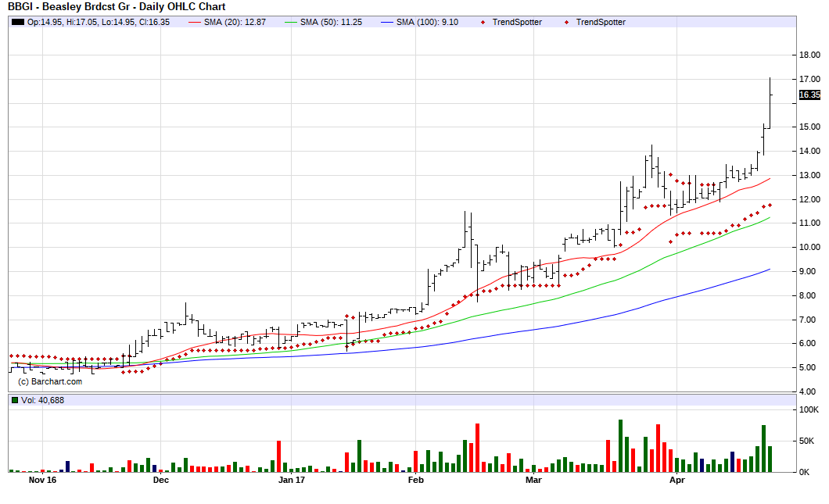Click the 5.00 price axis label
This screenshot has height=504, width=829.
point(809,368)
